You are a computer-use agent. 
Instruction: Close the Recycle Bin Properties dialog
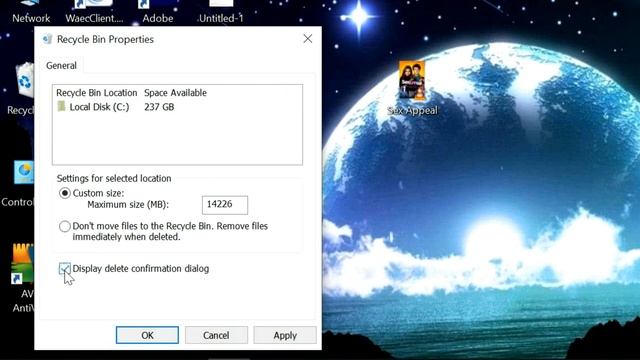(x=308, y=39)
